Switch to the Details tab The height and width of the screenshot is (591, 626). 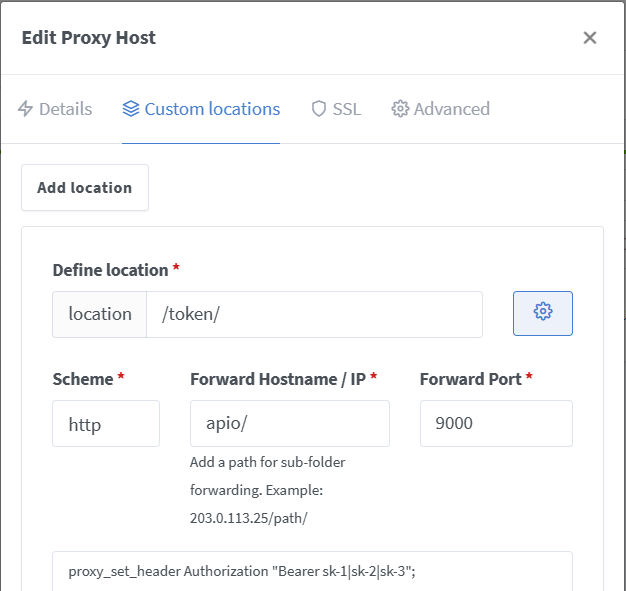[x=65, y=109]
